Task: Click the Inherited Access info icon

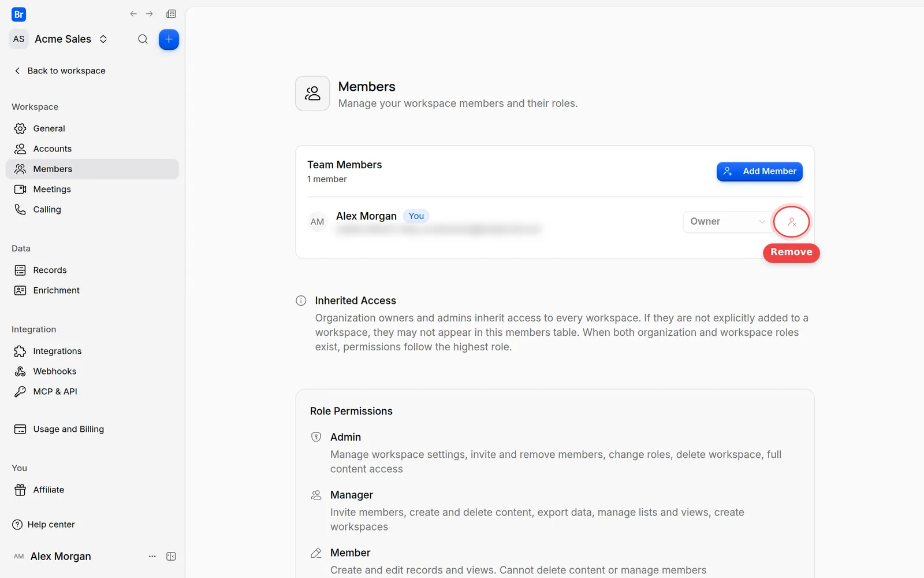Action: pyautogui.click(x=301, y=301)
